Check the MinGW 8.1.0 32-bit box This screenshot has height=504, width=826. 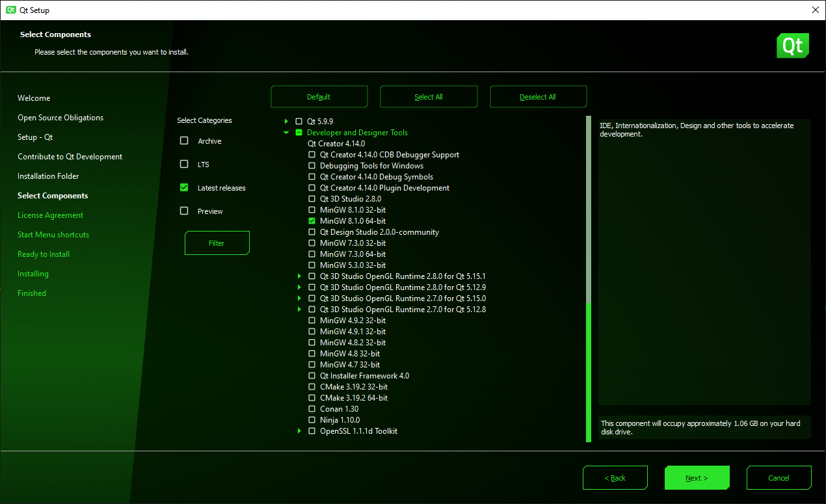312,210
